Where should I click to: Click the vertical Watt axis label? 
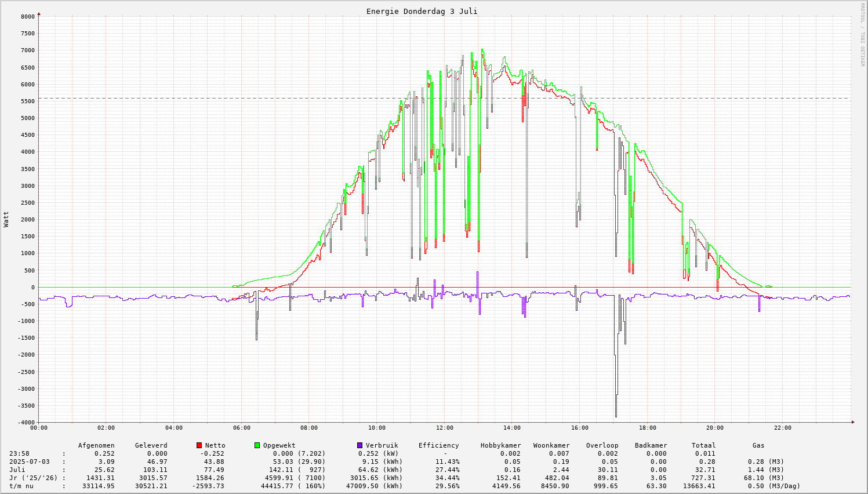(x=6, y=219)
